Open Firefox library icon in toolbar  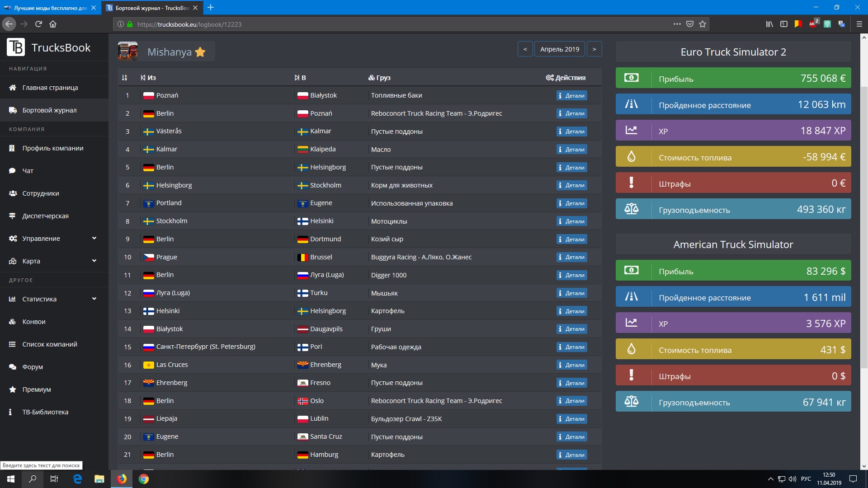click(769, 24)
